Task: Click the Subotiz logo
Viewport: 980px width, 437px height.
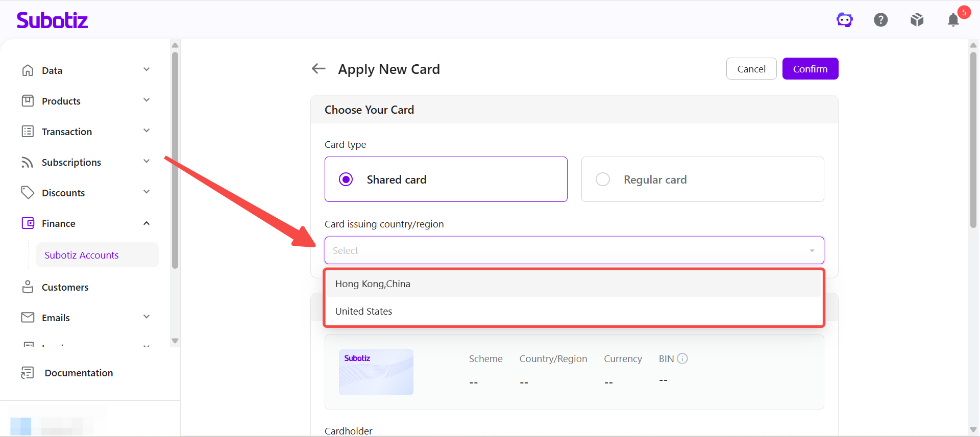Action: pyautogui.click(x=52, y=20)
